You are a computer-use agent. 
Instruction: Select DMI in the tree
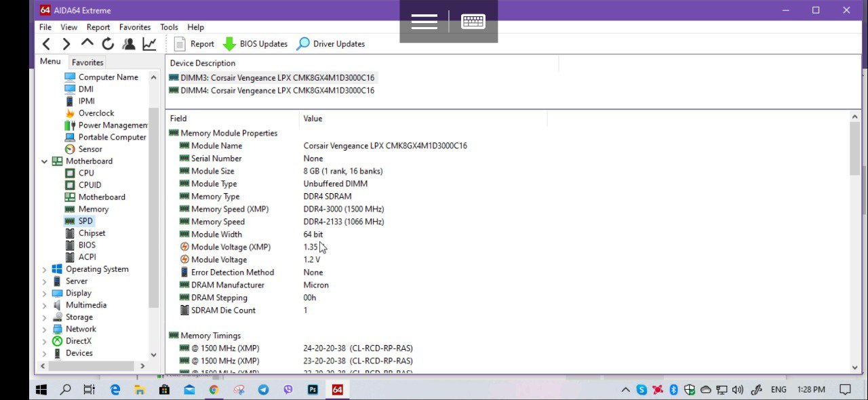pyautogui.click(x=79, y=89)
